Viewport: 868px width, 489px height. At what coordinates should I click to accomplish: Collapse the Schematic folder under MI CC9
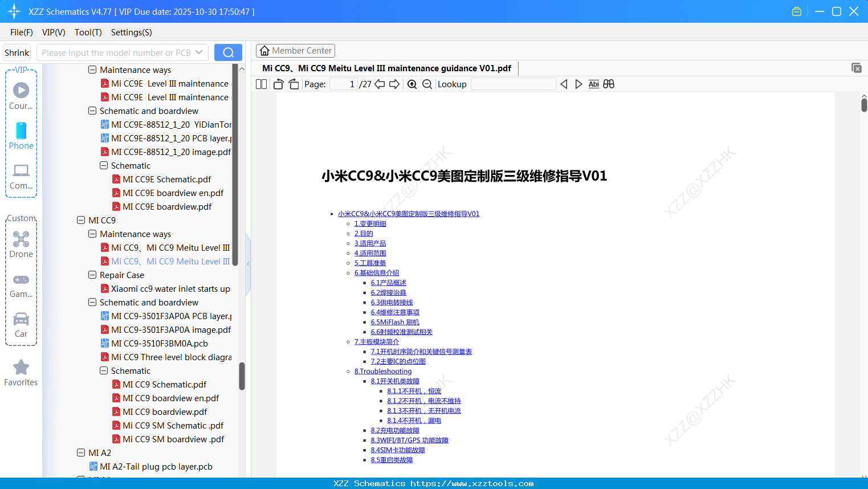click(103, 370)
